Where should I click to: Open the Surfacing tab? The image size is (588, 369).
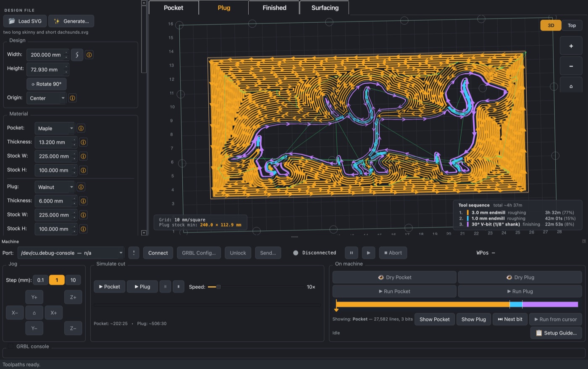325,8
